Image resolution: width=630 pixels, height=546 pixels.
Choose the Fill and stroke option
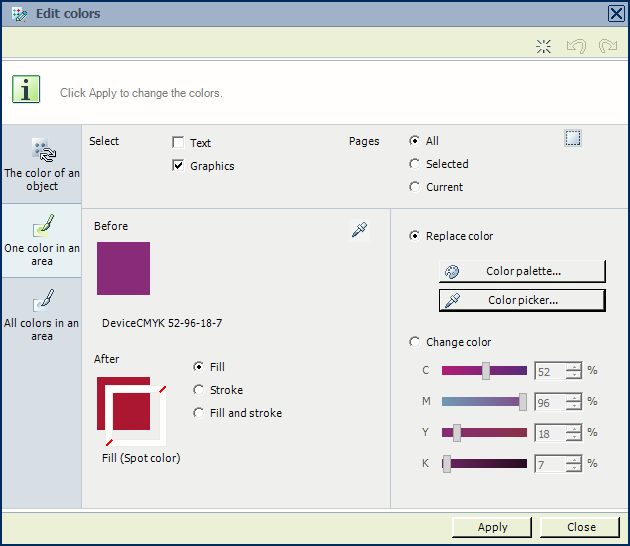coord(198,413)
